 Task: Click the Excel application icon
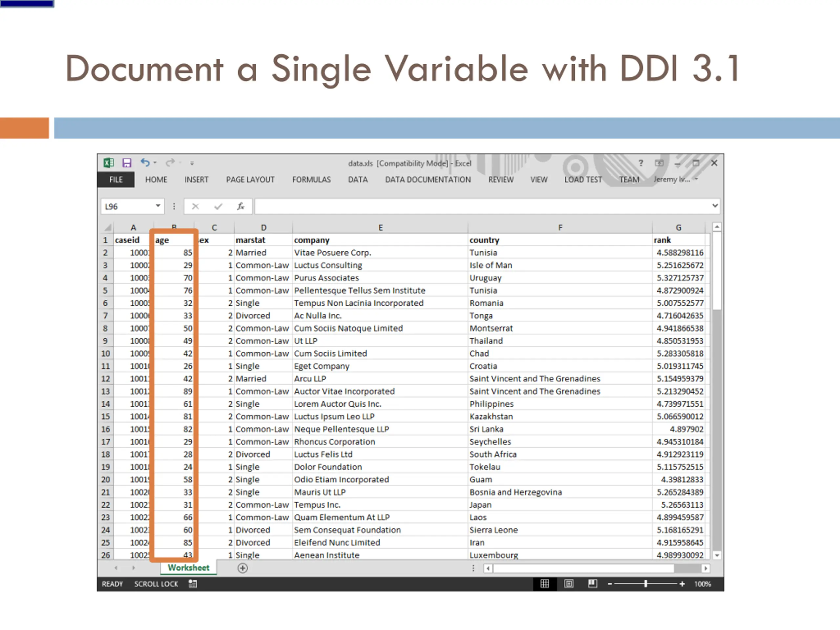click(109, 163)
